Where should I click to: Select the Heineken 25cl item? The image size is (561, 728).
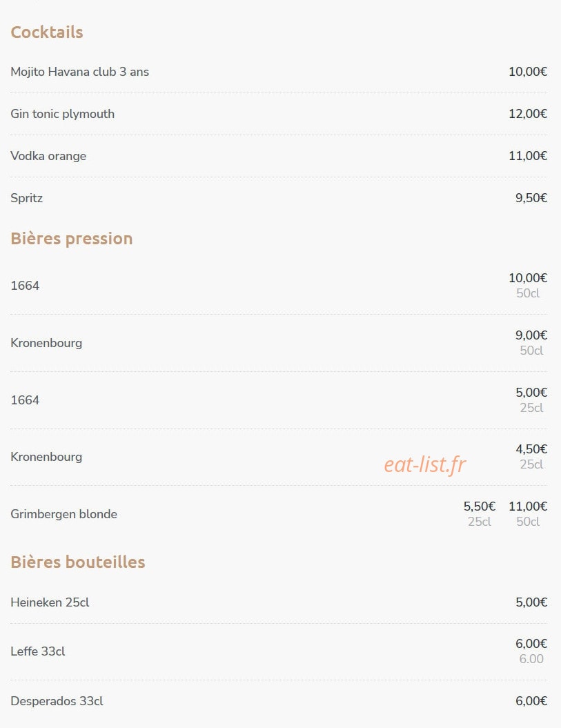50,602
